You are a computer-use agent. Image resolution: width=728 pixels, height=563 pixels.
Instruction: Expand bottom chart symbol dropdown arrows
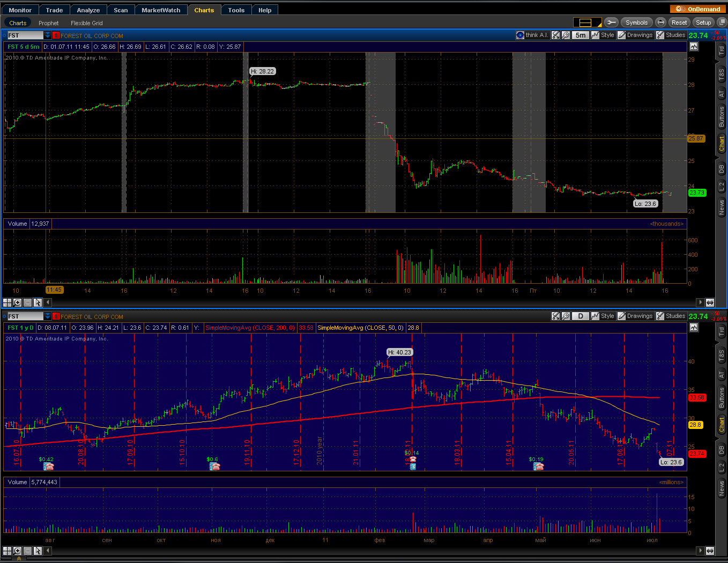48,316
